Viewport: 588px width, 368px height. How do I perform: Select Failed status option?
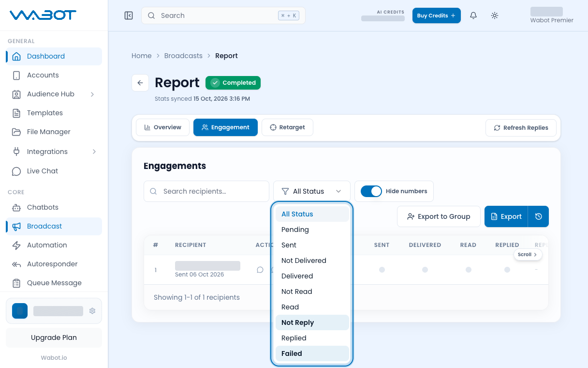(312, 353)
